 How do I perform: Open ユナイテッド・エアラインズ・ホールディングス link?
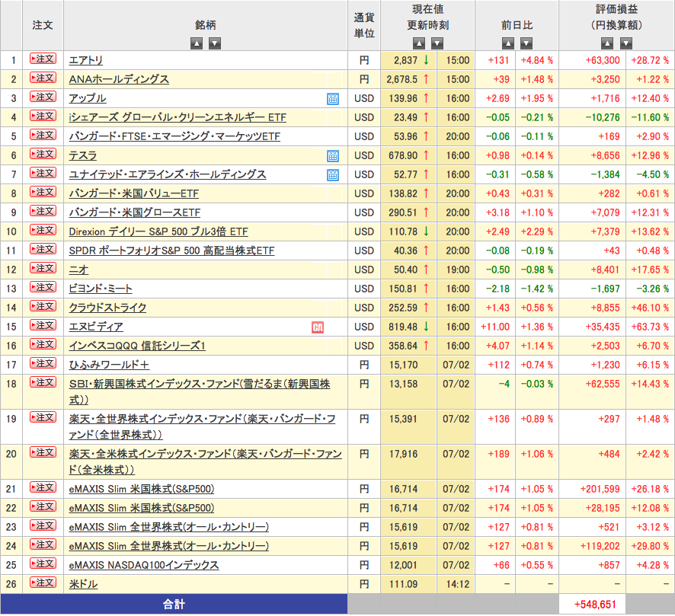[168, 174]
